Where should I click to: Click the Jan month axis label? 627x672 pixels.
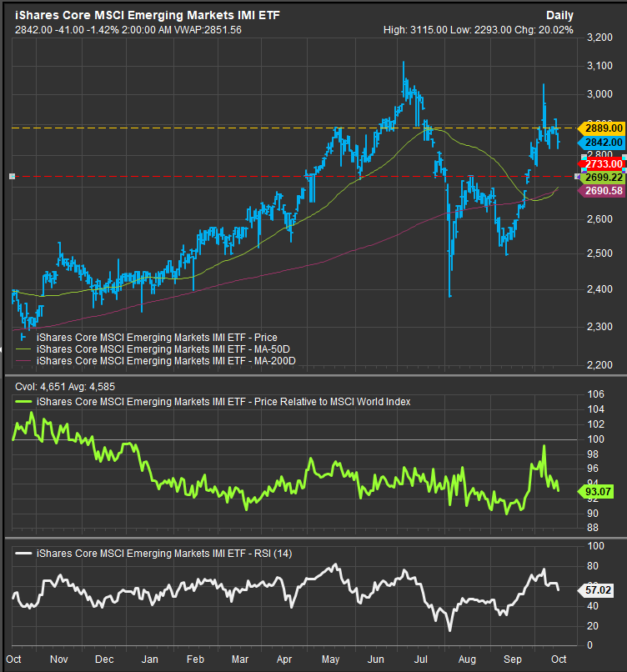149,659
